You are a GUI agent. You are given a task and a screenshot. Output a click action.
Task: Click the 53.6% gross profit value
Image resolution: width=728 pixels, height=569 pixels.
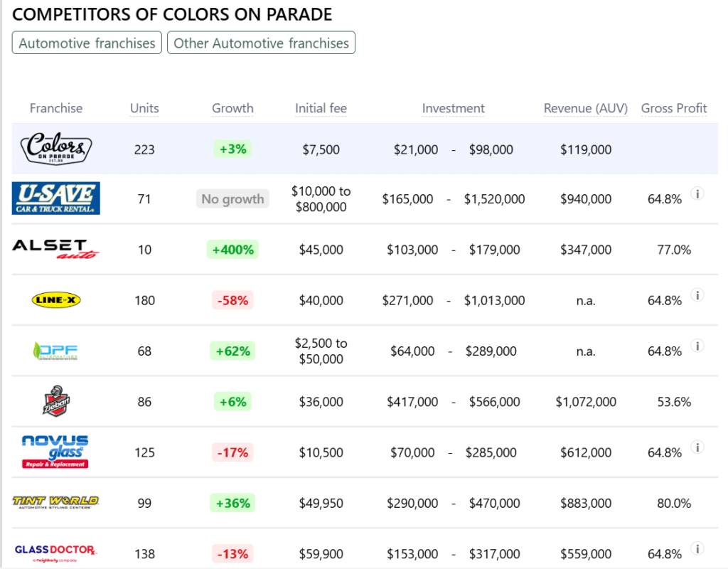point(674,401)
